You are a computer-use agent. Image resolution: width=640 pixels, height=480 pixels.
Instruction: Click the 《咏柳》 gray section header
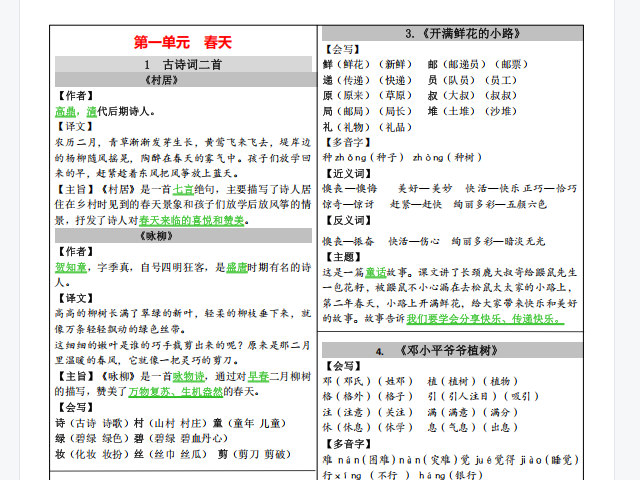point(183,236)
